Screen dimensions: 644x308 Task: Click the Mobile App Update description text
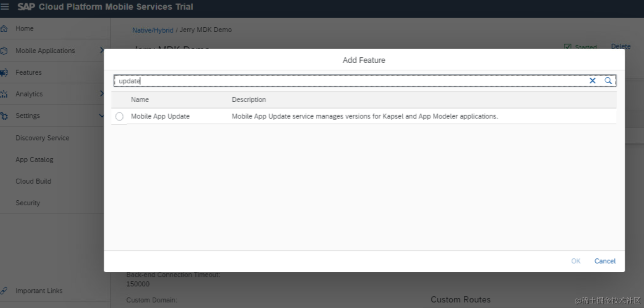365,116
